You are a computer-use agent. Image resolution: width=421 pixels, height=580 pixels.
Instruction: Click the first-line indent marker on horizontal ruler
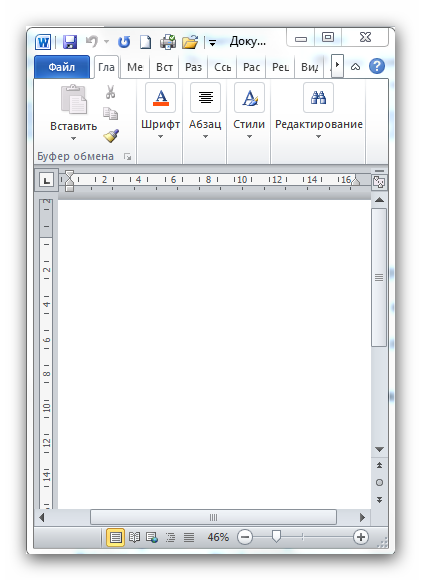(x=69, y=175)
